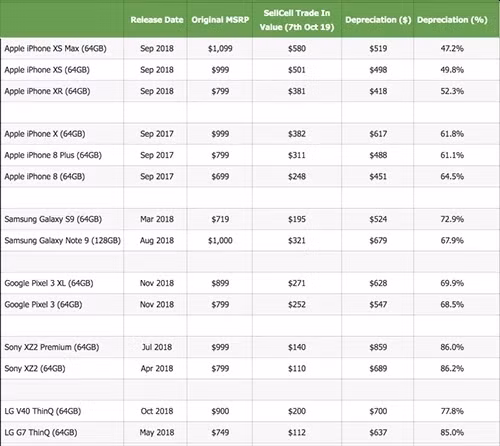Select the $617 depreciation value
The image size is (500, 446).
tap(378, 134)
